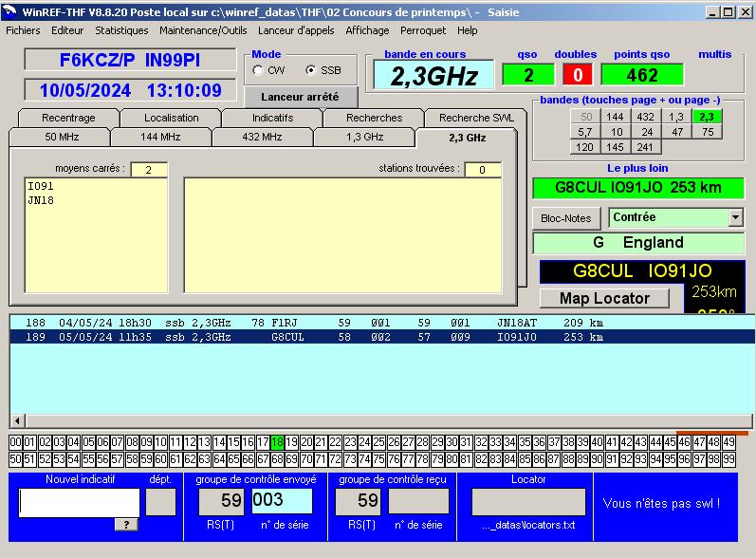Select QSO row 189 G8CUL
Image resolution: width=756 pixels, height=558 pixels.
[x=382, y=337]
